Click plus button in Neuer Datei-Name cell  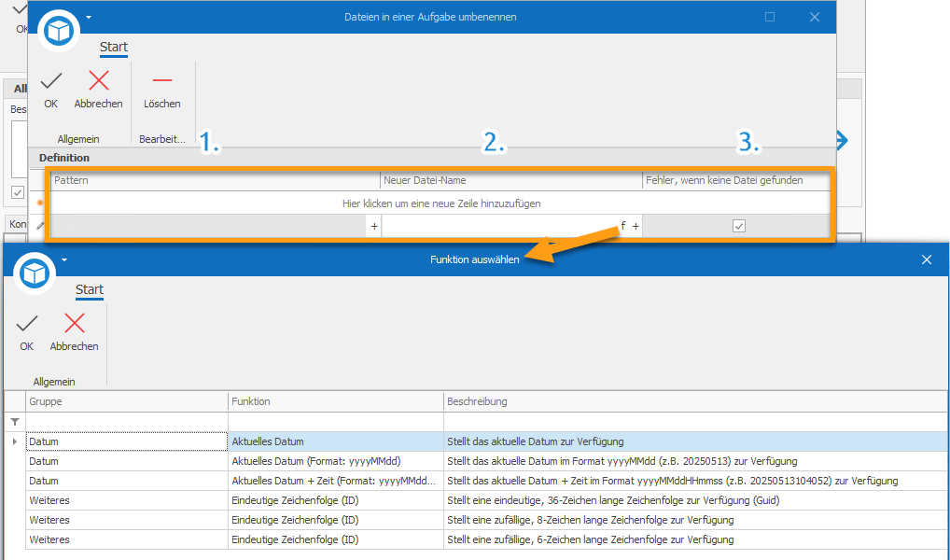[636, 226]
